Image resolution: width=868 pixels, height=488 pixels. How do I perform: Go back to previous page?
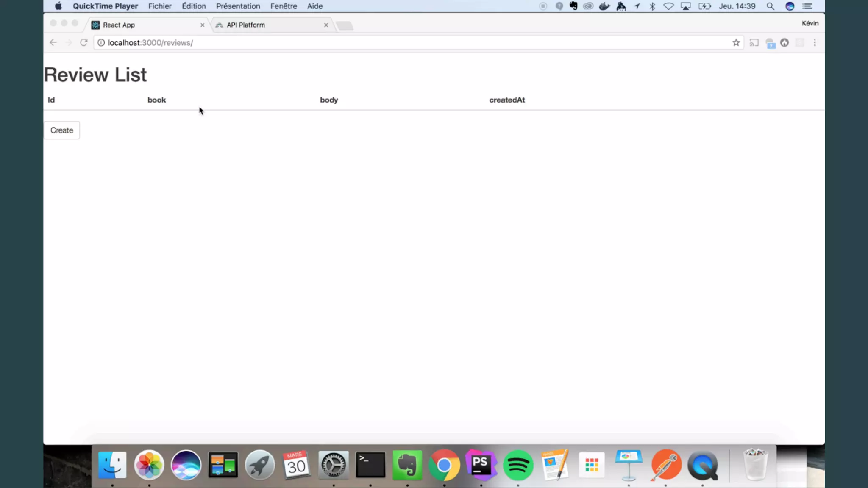(53, 42)
